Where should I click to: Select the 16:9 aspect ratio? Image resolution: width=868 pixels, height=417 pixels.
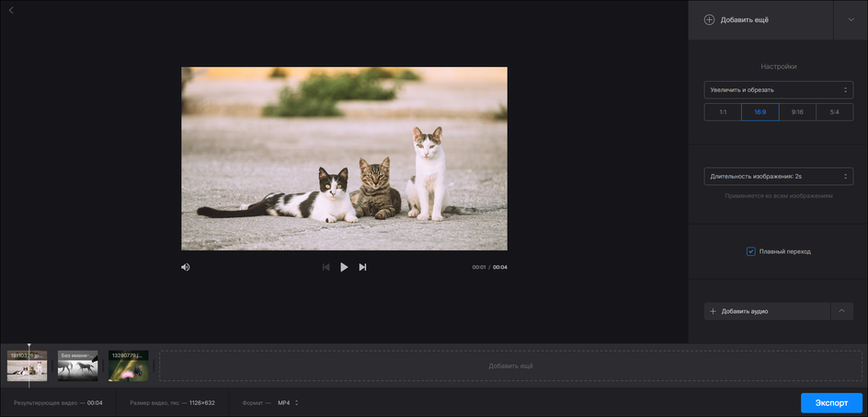pos(759,112)
